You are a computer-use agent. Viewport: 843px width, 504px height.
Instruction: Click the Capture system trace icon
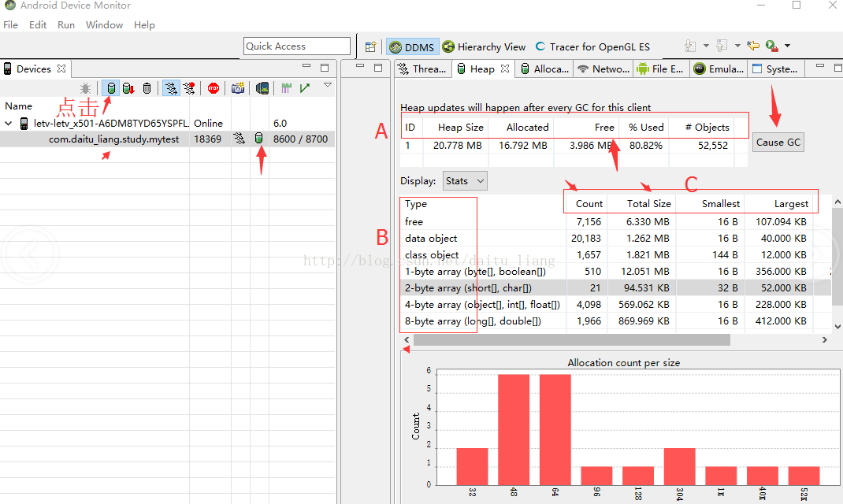pyautogui.click(x=286, y=88)
